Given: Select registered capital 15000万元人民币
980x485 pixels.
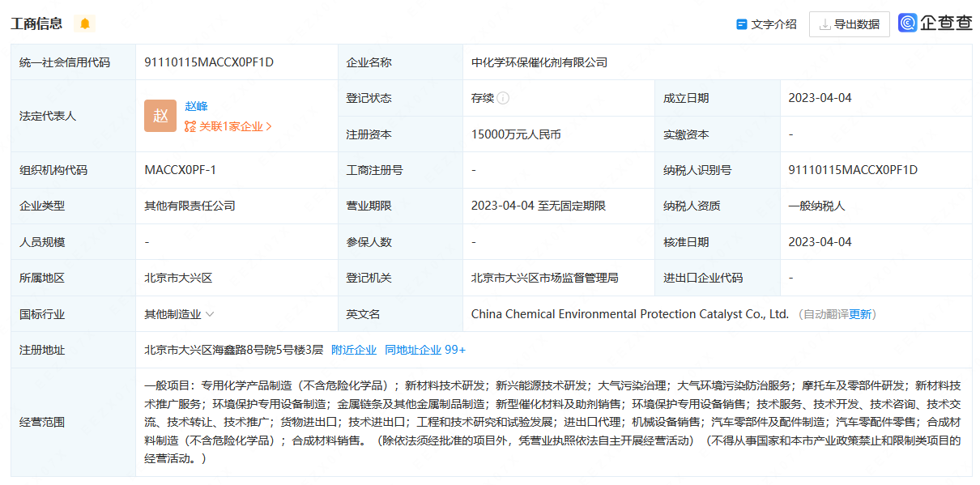Looking at the screenshot, I should (516, 134).
